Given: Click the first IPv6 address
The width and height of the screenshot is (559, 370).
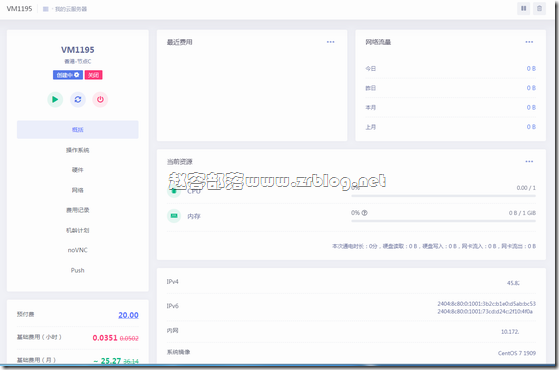Looking at the screenshot, I should click(x=487, y=304).
